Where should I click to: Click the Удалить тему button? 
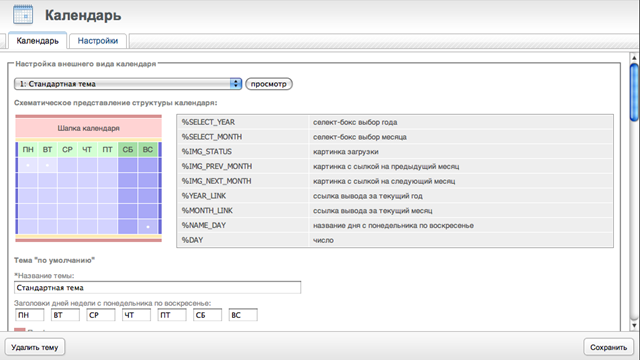pos(35,347)
